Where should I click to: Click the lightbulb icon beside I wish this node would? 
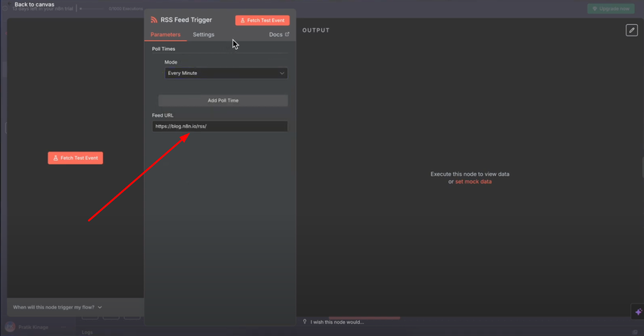coord(305,322)
